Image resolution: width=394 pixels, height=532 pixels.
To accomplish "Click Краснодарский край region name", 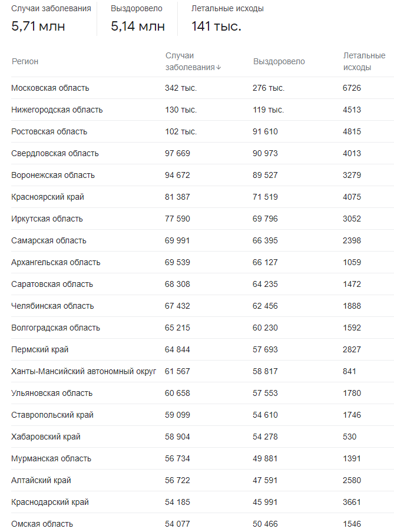I will pyautogui.click(x=50, y=502).
